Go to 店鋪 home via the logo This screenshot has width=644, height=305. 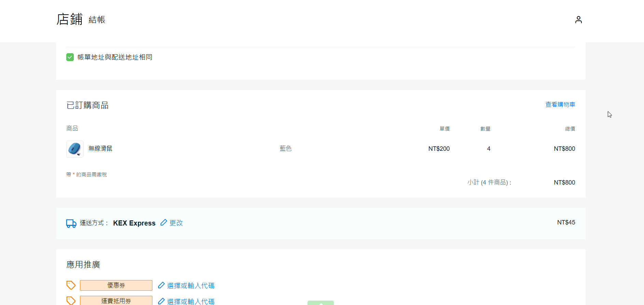click(x=69, y=19)
